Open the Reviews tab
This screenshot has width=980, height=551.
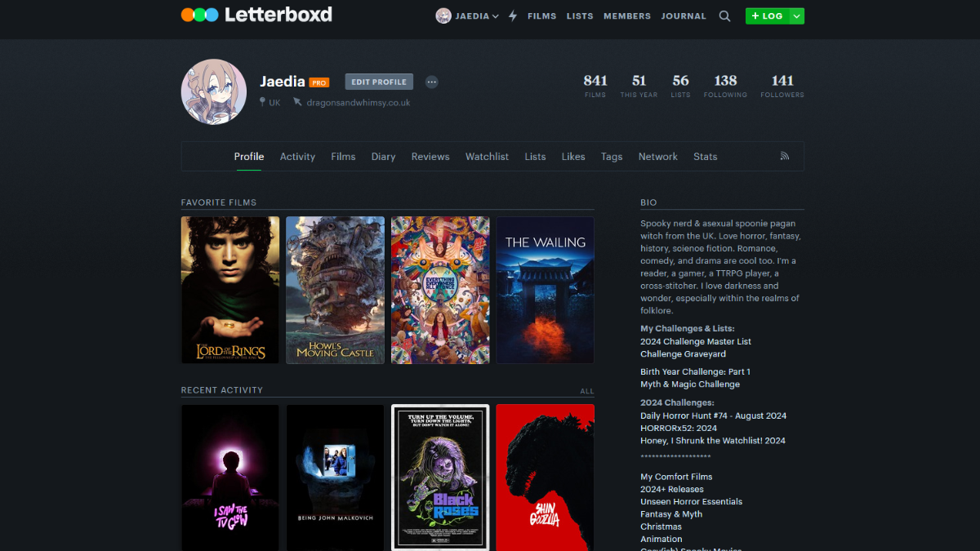point(430,157)
